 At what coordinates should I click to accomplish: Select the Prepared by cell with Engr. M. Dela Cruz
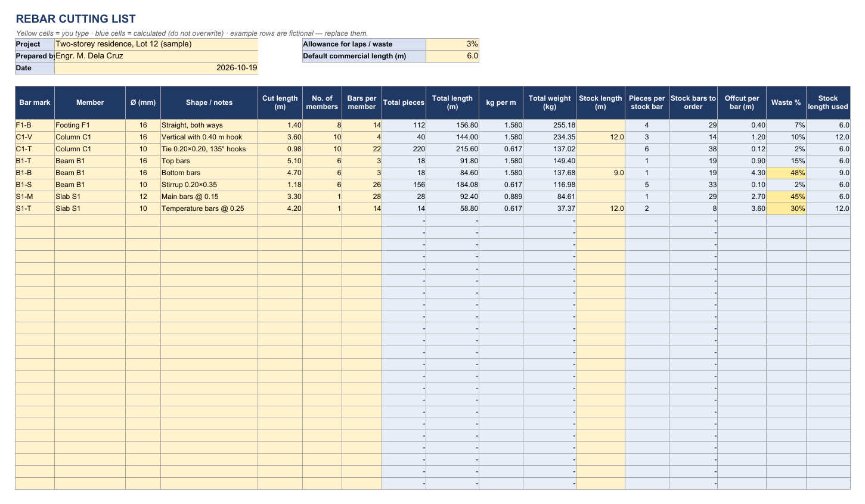(156, 56)
